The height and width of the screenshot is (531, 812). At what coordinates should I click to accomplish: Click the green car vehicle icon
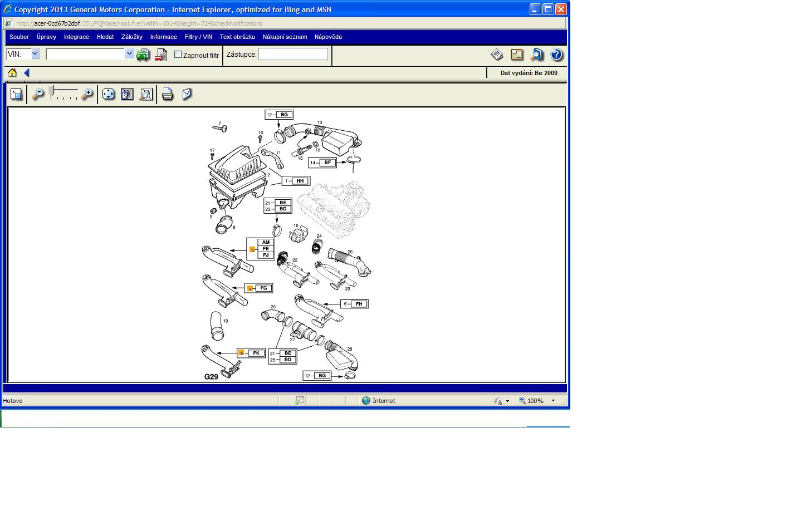143,55
